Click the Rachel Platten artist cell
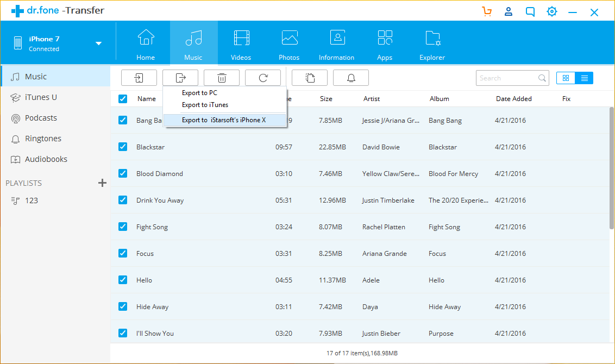Viewport: 615px width, 364px height. [x=384, y=227]
